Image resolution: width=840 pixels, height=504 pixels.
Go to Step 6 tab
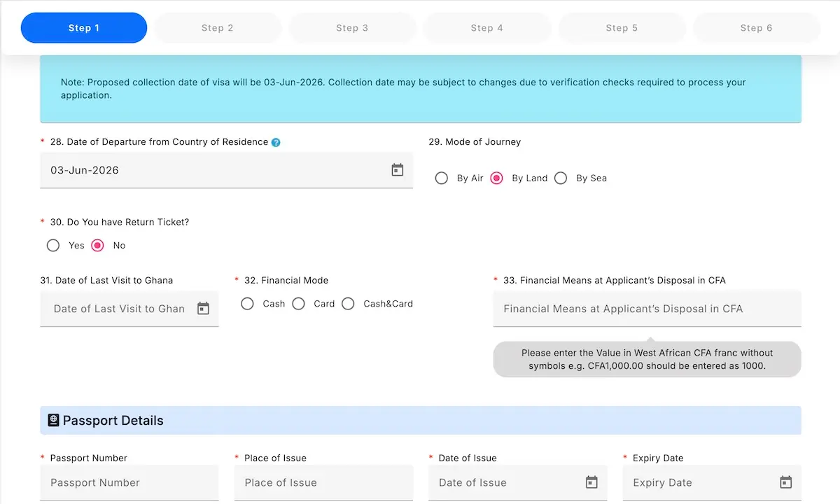757,28
